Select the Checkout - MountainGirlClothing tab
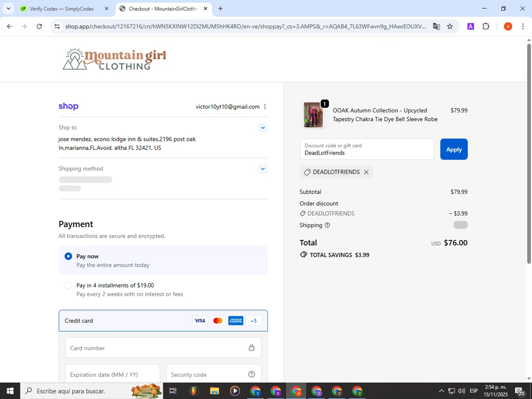Image resolution: width=532 pixels, height=399 pixels. pos(163,9)
